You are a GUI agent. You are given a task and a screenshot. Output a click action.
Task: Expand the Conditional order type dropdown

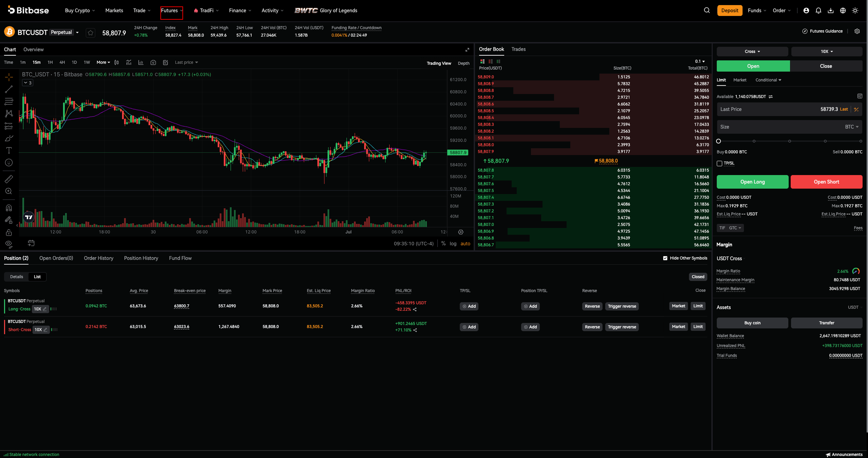pyautogui.click(x=768, y=80)
